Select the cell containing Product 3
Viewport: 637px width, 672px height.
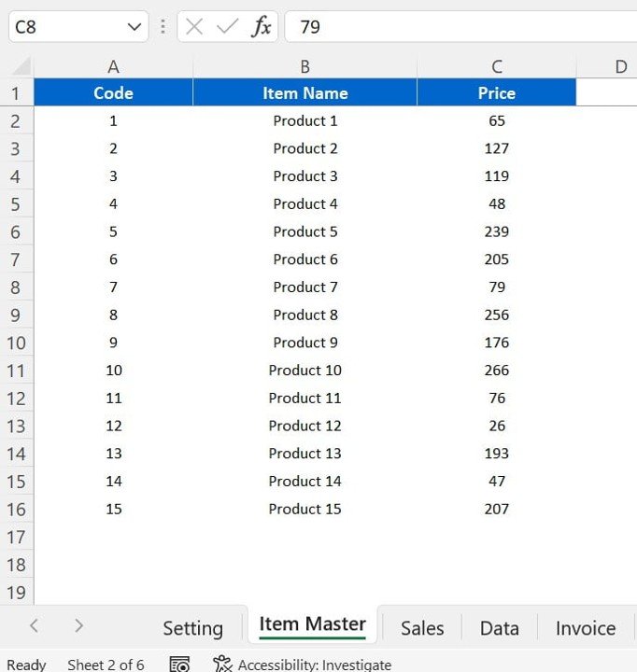coord(305,176)
